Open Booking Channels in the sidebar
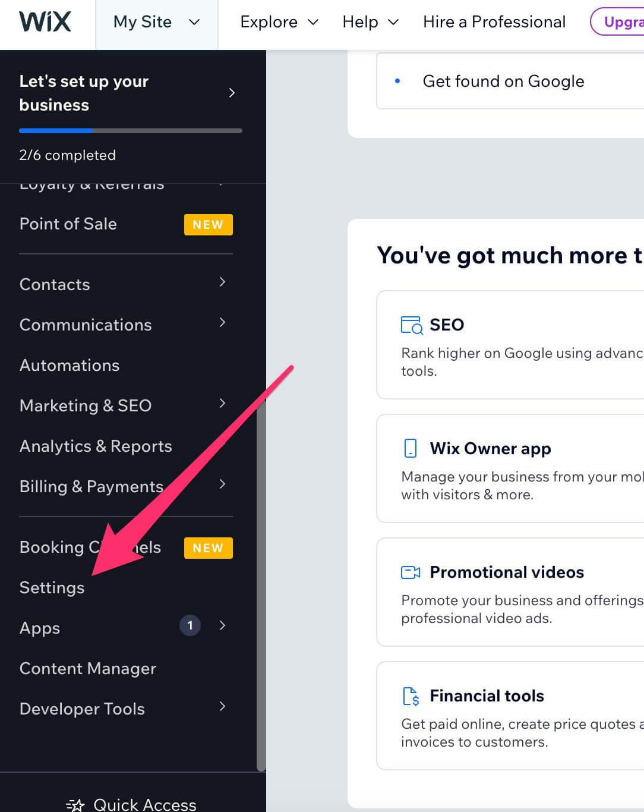 (x=90, y=547)
